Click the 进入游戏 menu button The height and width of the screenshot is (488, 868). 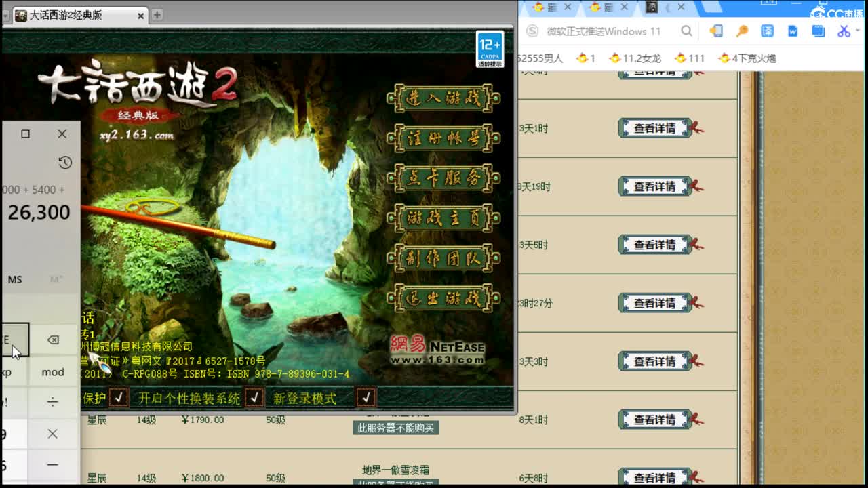[x=443, y=99]
